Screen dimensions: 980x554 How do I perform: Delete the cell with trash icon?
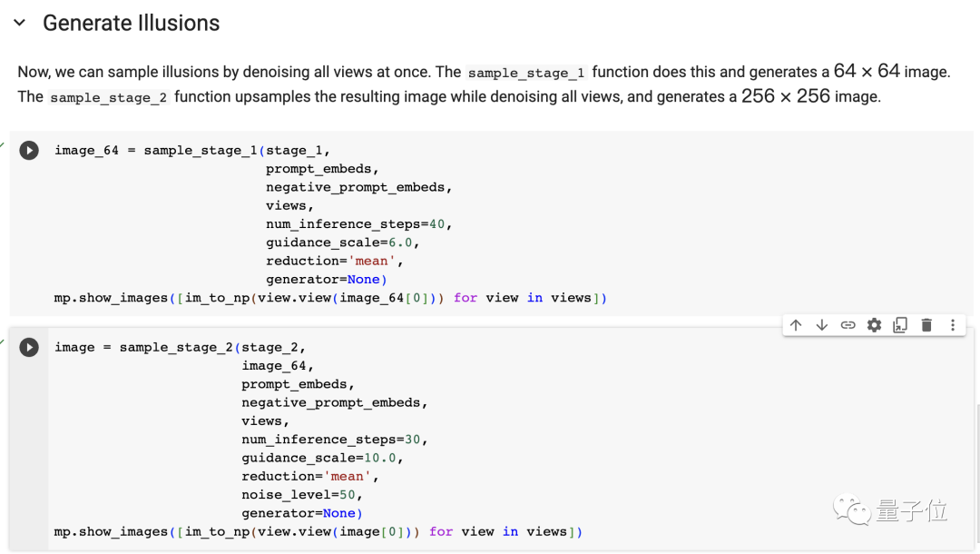926,325
